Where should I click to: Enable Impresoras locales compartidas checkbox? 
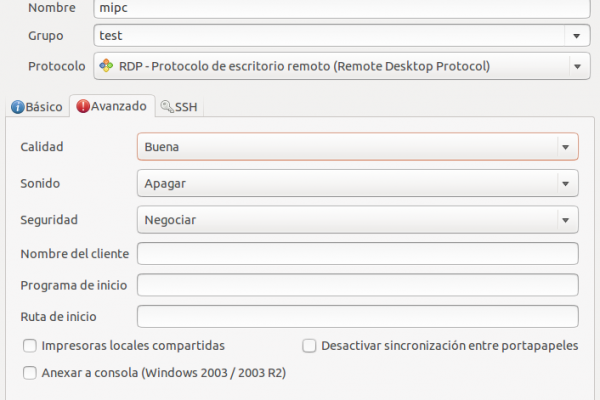[30, 346]
